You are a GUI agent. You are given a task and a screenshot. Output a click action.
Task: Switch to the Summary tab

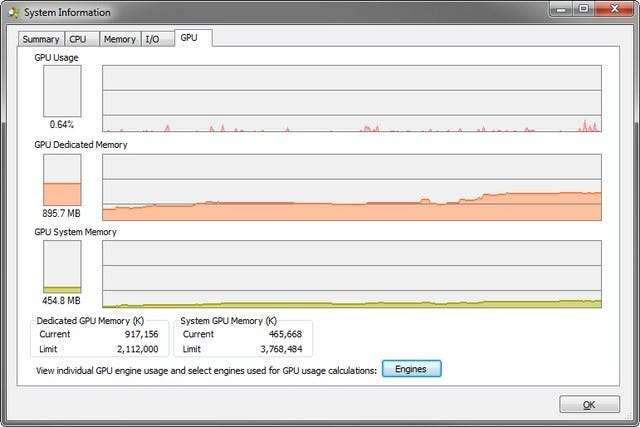(41, 39)
